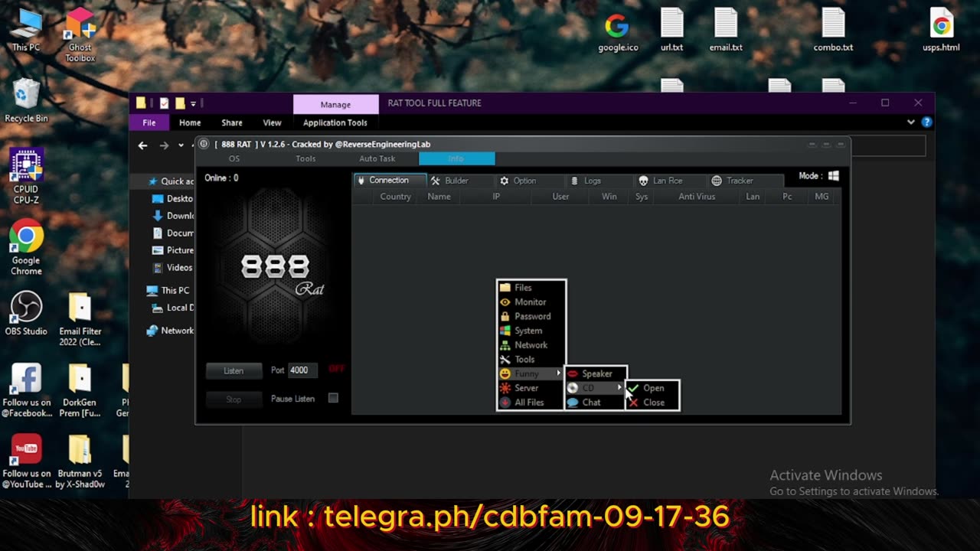The image size is (980, 551).
Task: Expand the CD submenu entry
Action: click(x=596, y=388)
